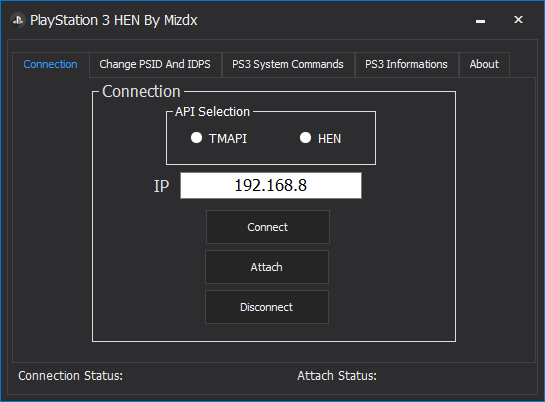Click the PlayStation logo icon in title bar
This screenshot has height=402, width=545.
point(18,20)
